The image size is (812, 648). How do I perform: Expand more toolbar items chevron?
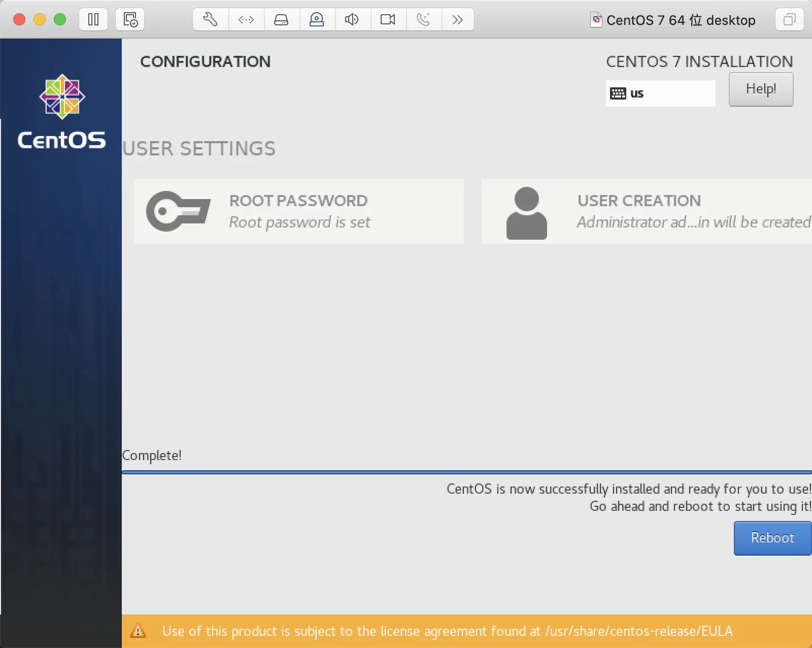click(x=458, y=20)
